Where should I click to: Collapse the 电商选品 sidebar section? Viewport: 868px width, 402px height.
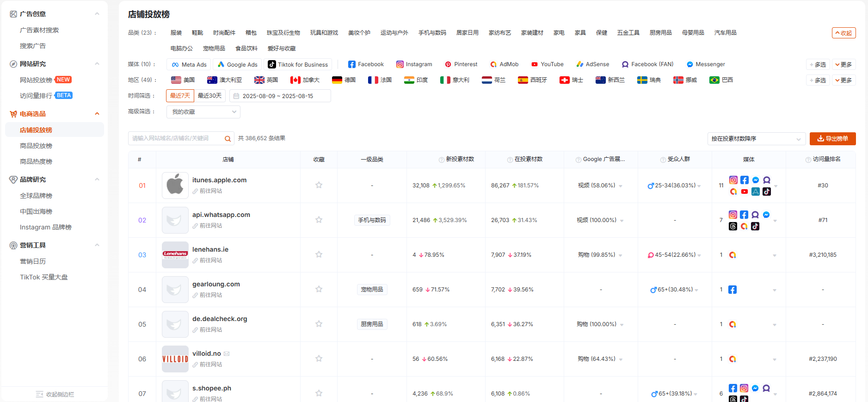click(x=97, y=114)
